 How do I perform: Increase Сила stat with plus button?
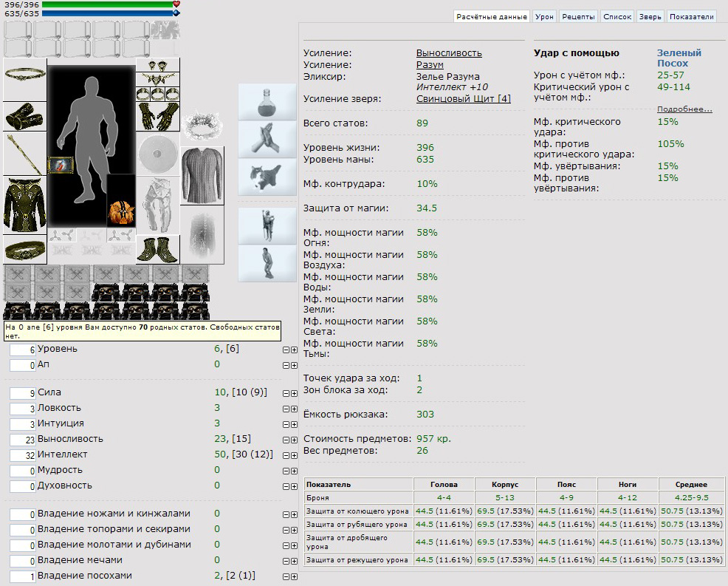point(294,394)
